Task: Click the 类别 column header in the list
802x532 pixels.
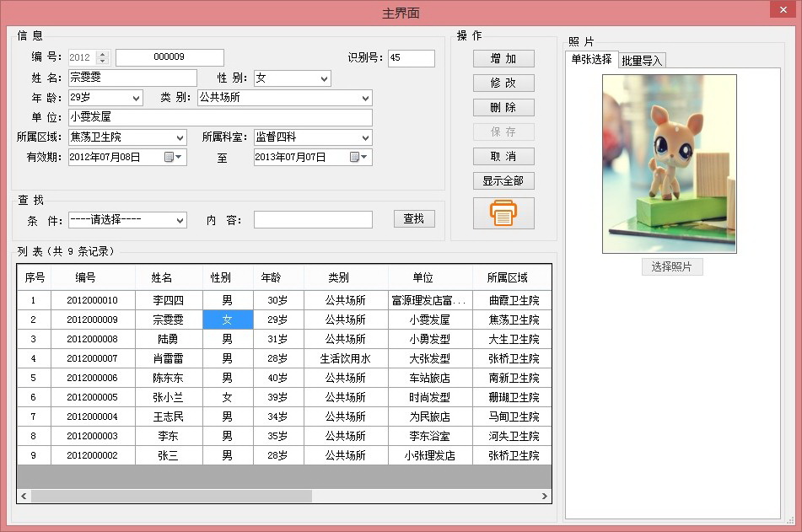Action: (x=346, y=277)
